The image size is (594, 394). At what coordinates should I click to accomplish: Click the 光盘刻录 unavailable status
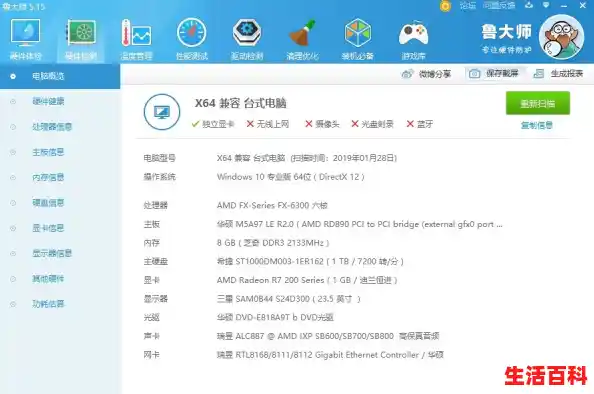(x=373, y=124)
